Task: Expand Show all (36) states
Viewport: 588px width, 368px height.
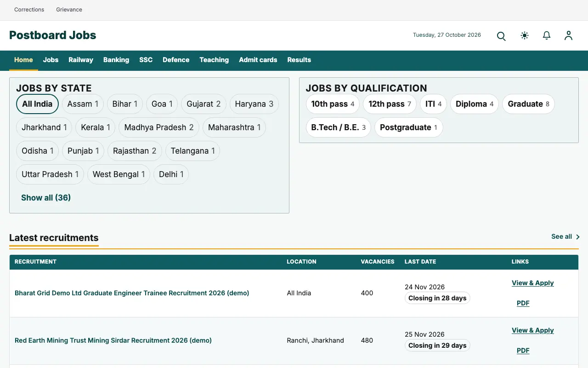Action: tap(46, 198)
